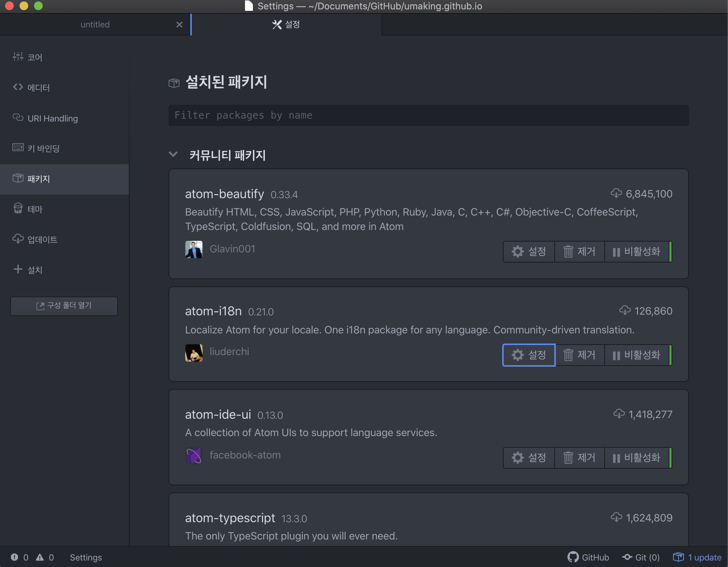Open Keybindings (키 바인딩) keyboard icon

tap(18, 148)
